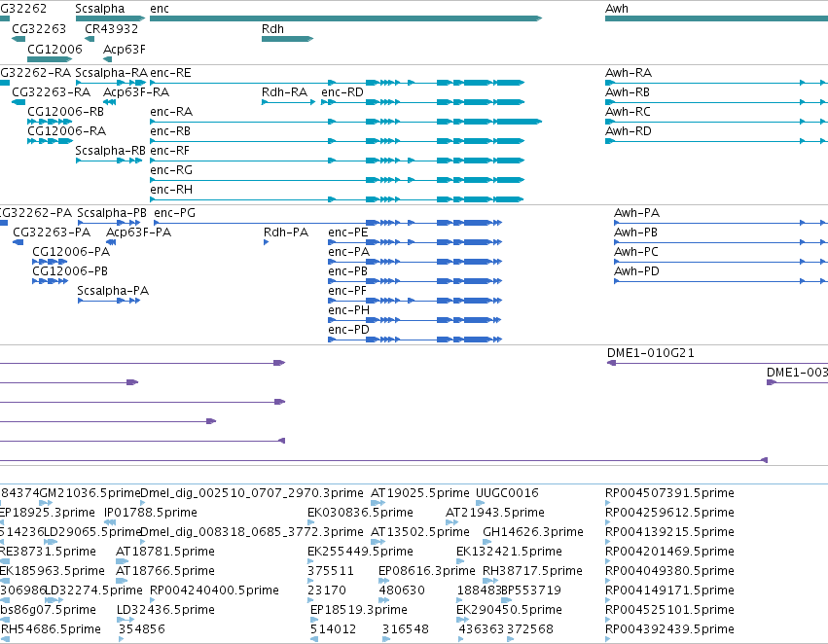This screenshot has height=644, width=828.
Task: Select the CG32263-PA protein label
Action: pos(52,233)
